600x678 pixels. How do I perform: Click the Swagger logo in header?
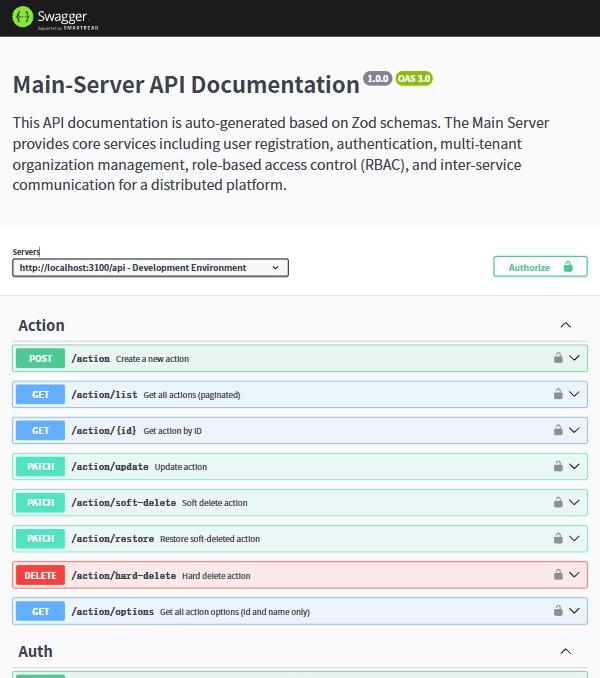(x=55, y=18)
